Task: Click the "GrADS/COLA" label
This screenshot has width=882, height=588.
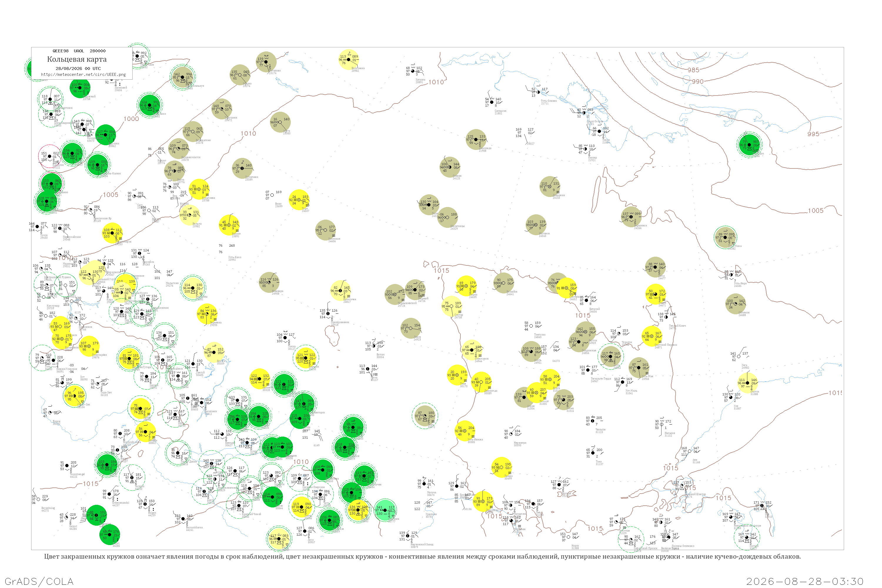Action: [39, 582]
